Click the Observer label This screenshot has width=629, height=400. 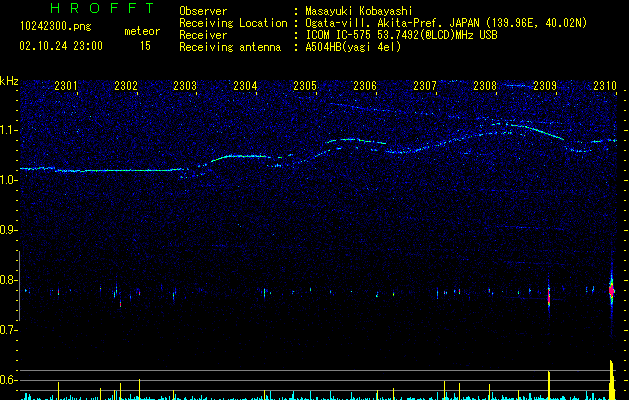click(203, 11)
